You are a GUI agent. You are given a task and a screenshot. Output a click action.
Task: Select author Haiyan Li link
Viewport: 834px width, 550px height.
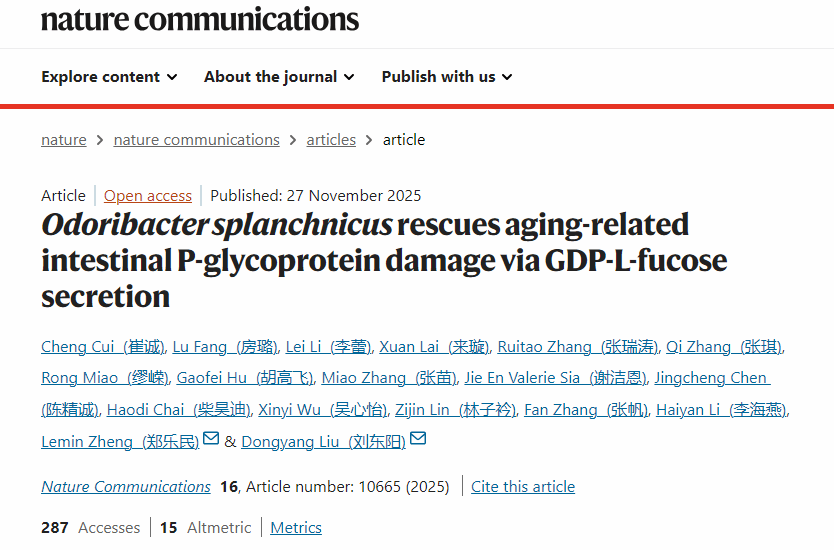click(720, 410)
